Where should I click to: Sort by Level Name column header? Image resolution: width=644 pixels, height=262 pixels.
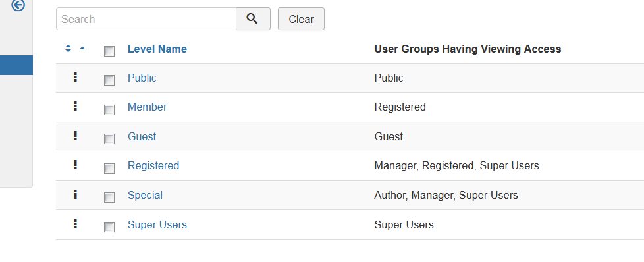(x=157, y=49)
